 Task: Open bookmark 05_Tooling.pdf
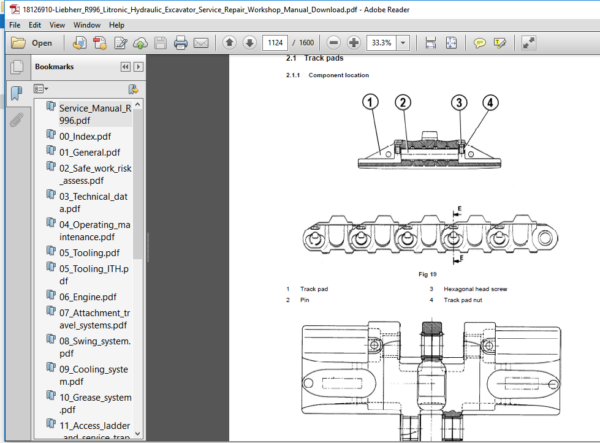(x=89, y=253)
